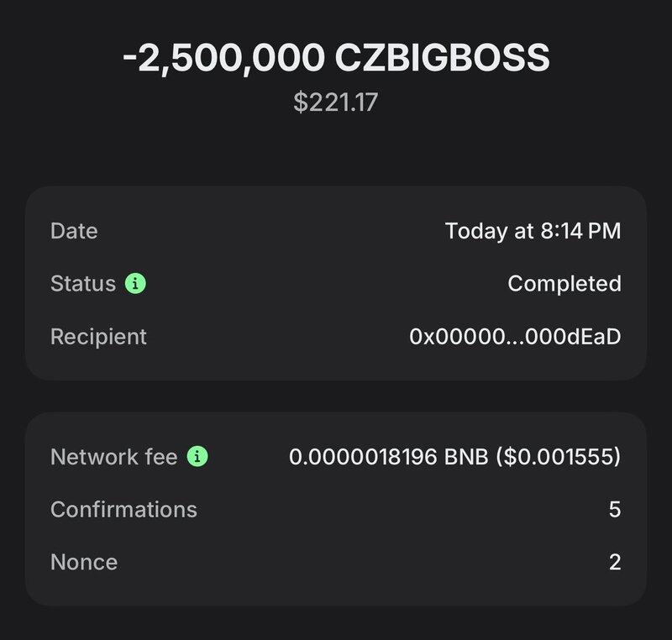Select the confirmations count 5
The image size is (672, 640).
(615, 509)
